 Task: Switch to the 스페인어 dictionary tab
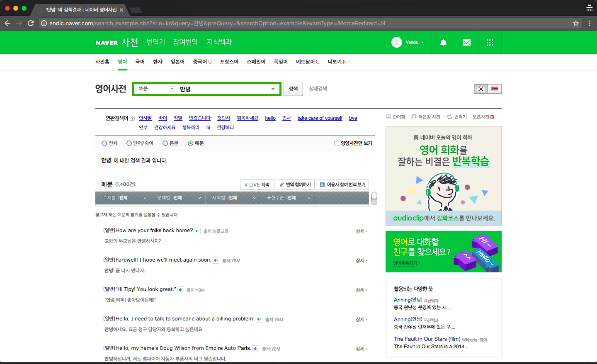click(x=256, y=62)
